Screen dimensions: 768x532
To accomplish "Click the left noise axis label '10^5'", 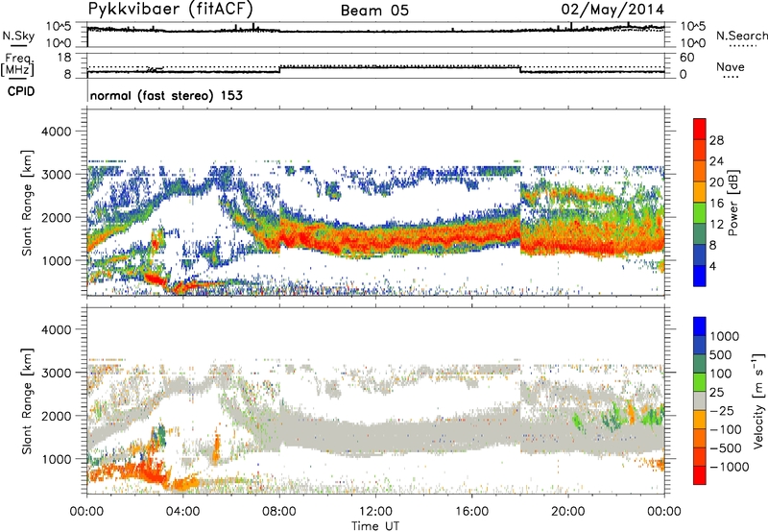I will pos(60,26).
